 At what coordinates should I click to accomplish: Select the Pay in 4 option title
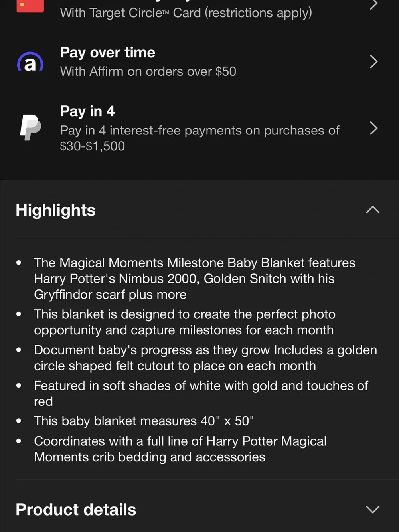click(87, 111)
